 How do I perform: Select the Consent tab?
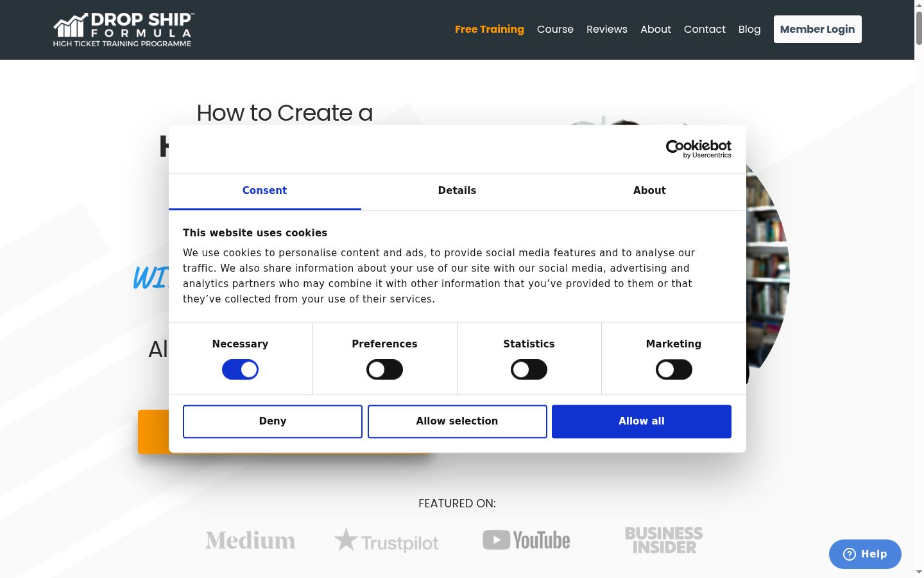coord(264,191)
